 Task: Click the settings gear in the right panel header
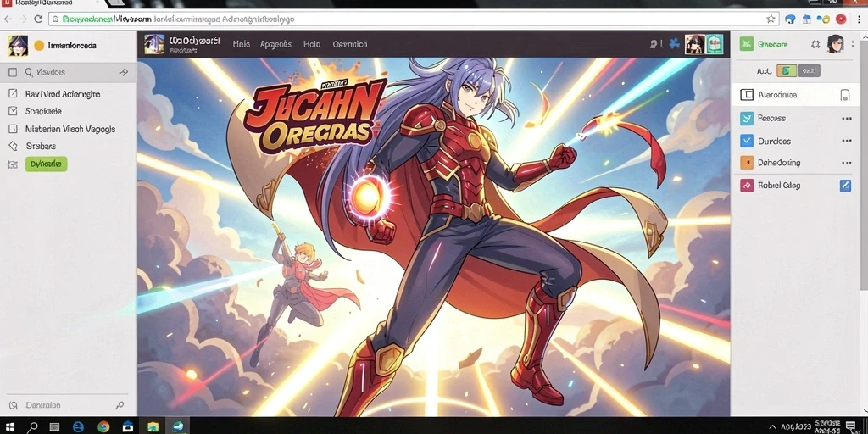(815, 44)
